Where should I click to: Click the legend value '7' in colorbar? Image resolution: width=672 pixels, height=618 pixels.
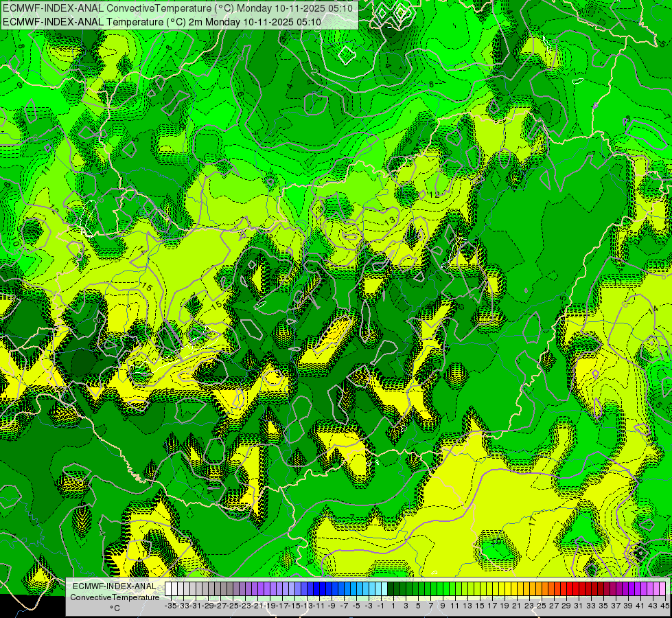point(430,606)
